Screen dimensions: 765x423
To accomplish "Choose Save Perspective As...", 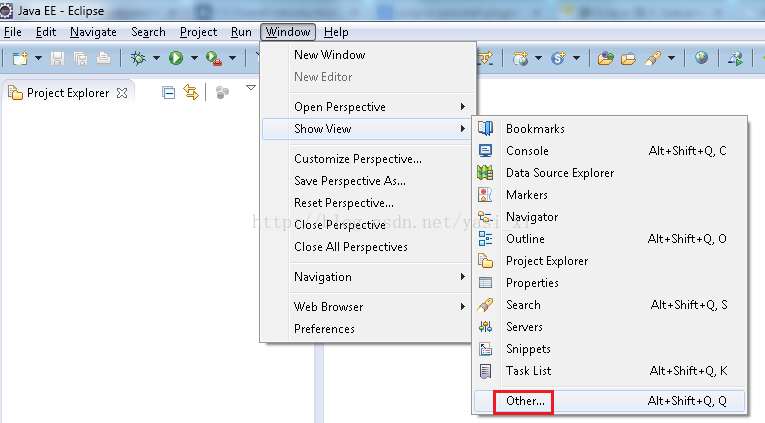I will pyautogui.click(x=368, y=181).
